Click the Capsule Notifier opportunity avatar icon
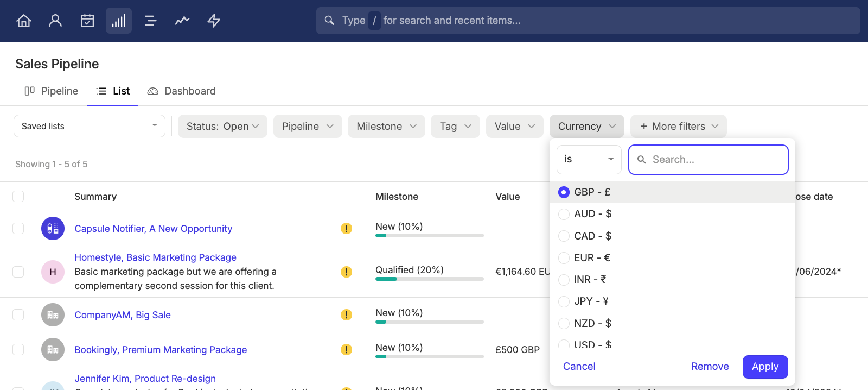868x390 pixels. click(x=53, y=228)
